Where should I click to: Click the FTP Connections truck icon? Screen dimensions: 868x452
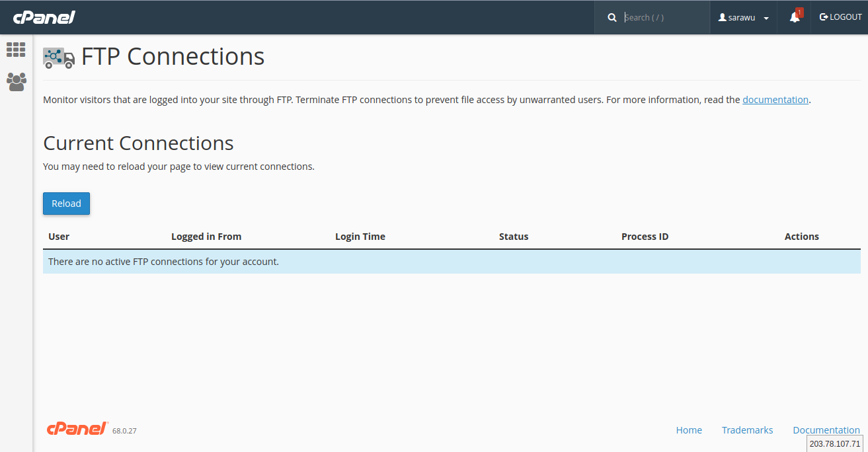coord(59,57)
